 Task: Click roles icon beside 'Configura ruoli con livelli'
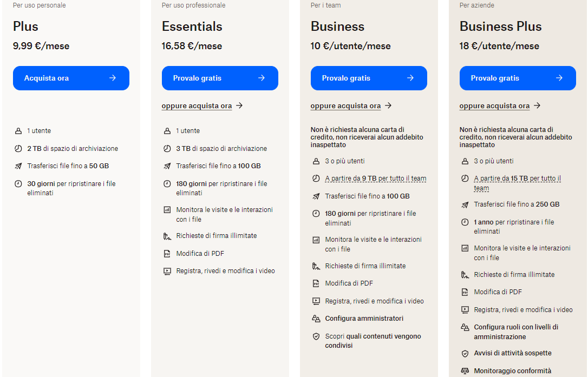pos(465,327)
